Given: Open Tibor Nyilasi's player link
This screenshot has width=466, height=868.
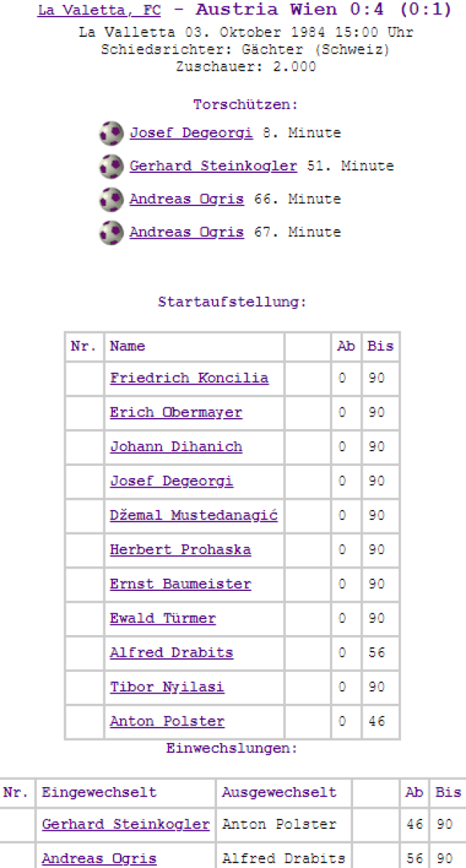Looking at the screenshot, I should point(167,687).
